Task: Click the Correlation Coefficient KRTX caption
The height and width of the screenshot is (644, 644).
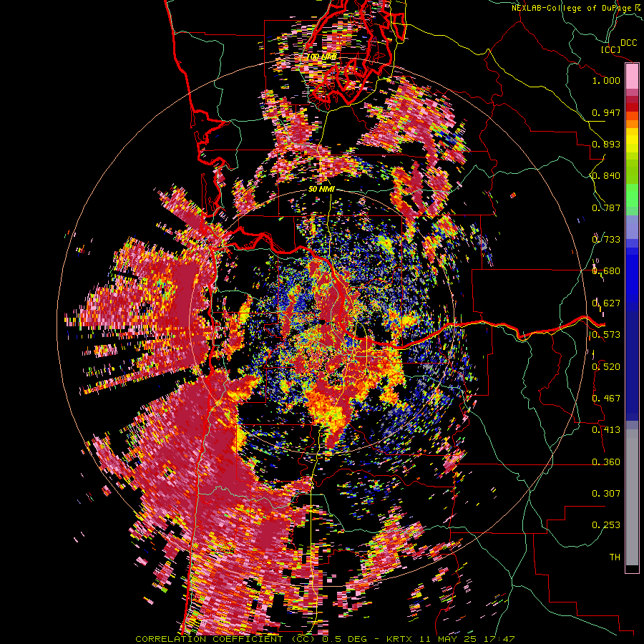Action: point(325,639)
